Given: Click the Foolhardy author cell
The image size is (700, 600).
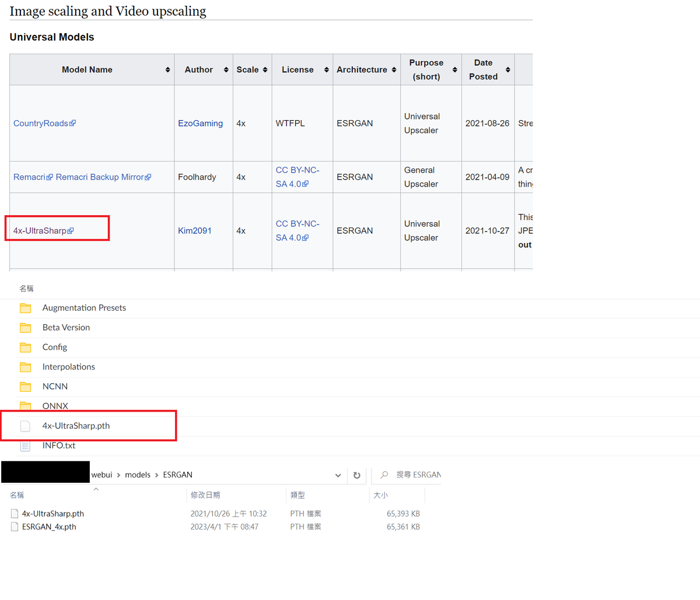Looking at the screenshot, I should click(x=197, y=177).
